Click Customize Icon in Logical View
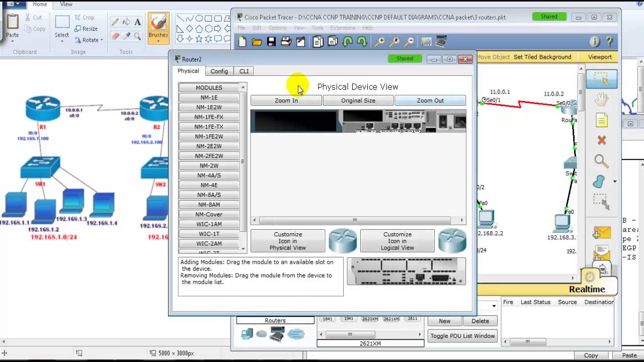Image resolution: width=644 pixels, height=362 pixels. (x=397, y=241)
